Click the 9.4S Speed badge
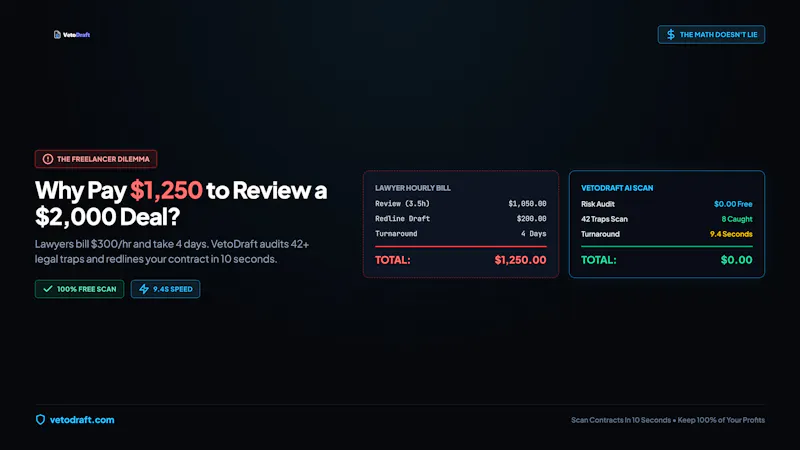 click(x=165, y=289)
